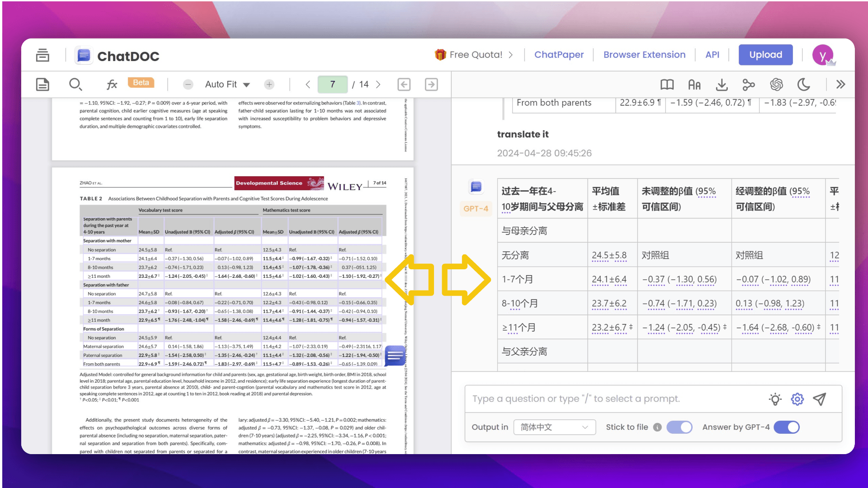
Task: Download the document via the download icon
Action: point(722,84)
